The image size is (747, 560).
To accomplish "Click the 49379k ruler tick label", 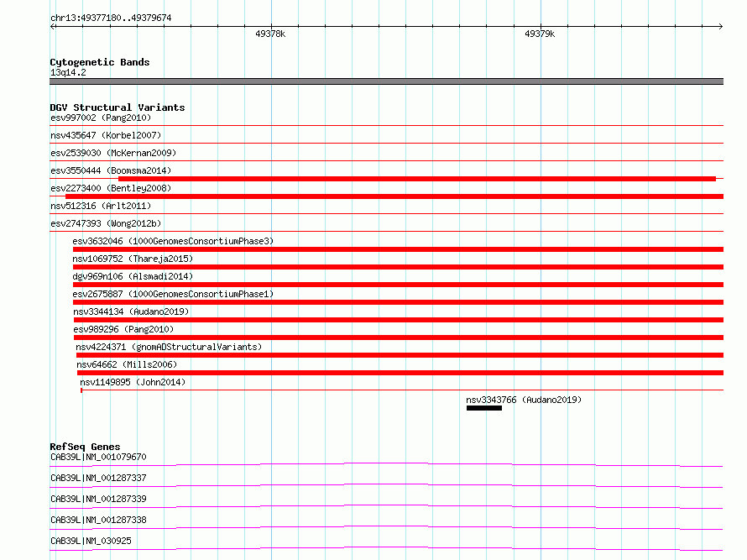I will coord(540,34).
